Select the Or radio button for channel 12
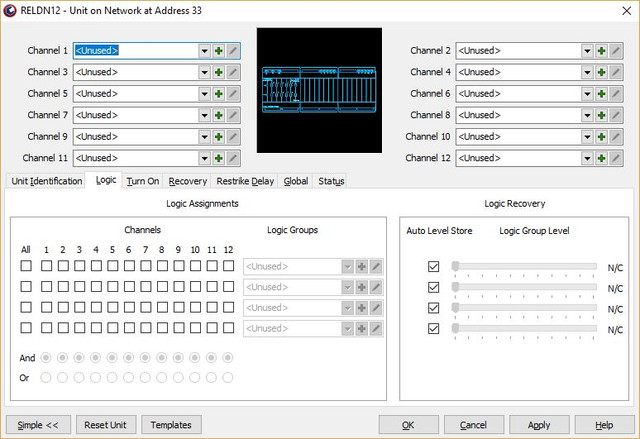This screenshot has height=439, width=640. pos(228,378)
